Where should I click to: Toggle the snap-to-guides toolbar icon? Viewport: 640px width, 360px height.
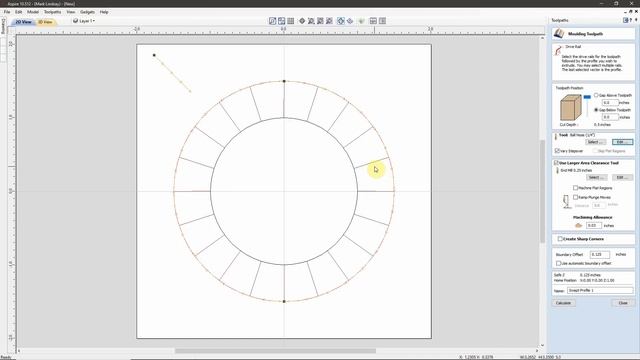282,21
